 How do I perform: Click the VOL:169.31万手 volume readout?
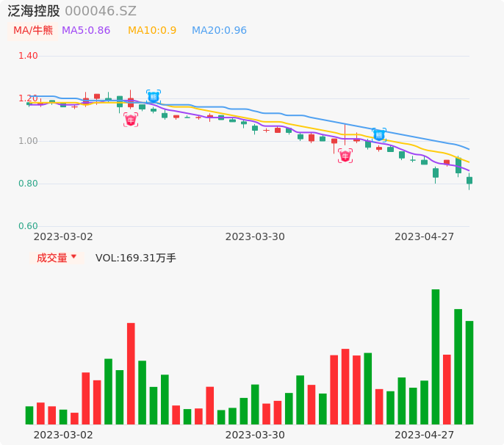click(136, 258)
